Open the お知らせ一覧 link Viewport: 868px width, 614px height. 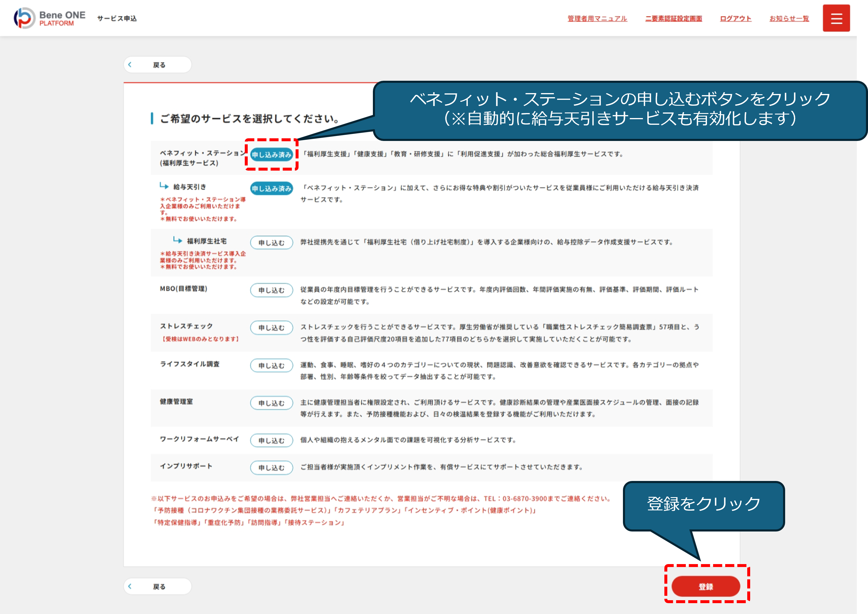pos(789,18)
